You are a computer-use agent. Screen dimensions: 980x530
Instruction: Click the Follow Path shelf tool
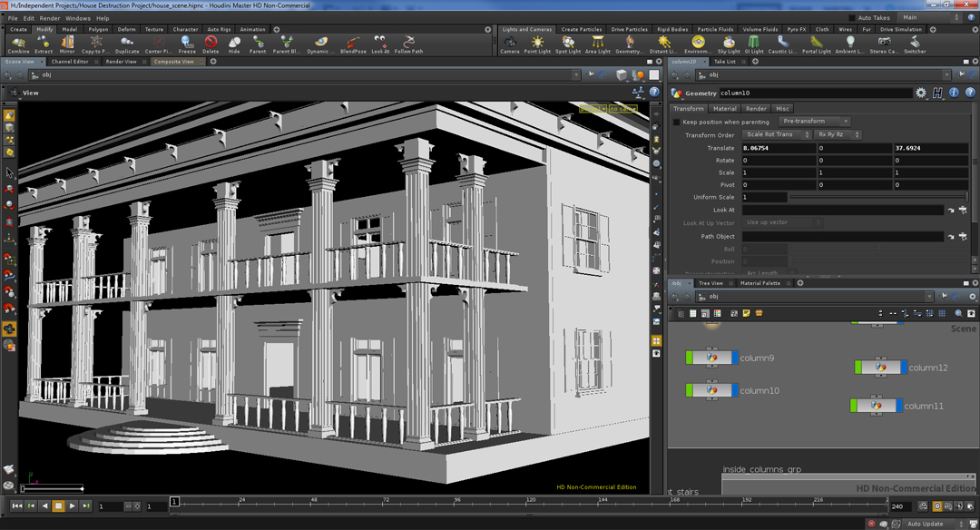coord(408,44)
